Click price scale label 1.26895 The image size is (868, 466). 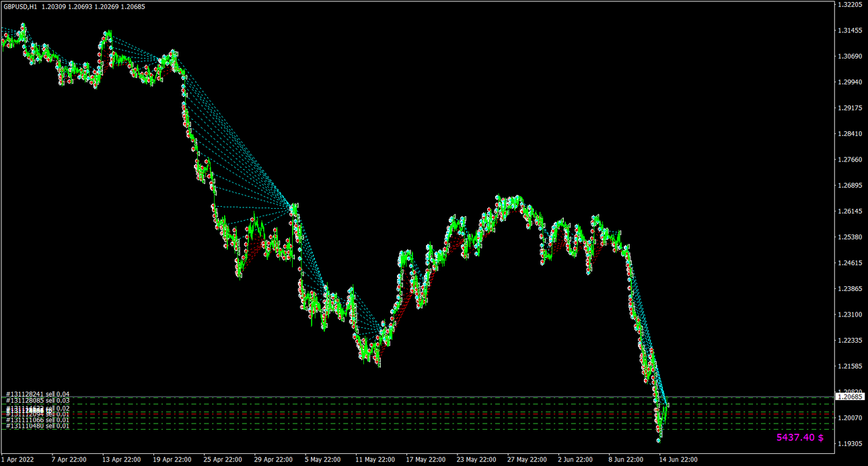pos(849,185)
